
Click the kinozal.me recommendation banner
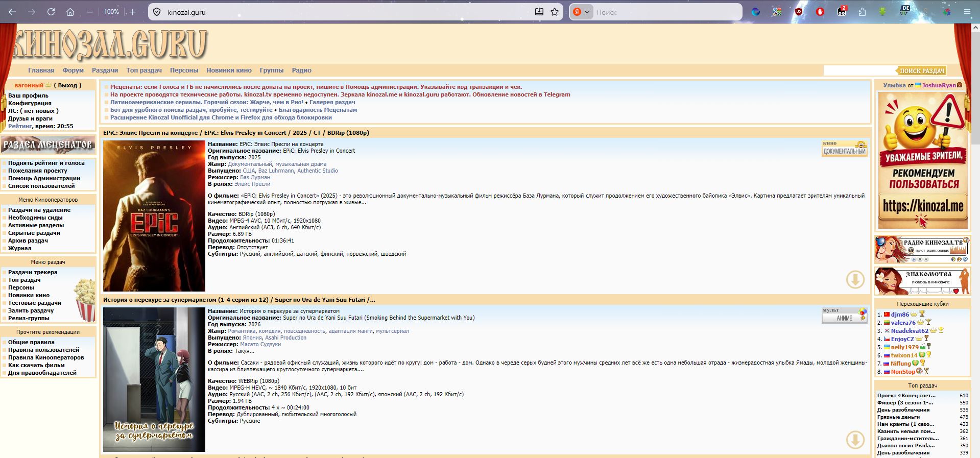pyautogui.click(x=923, y=160)
